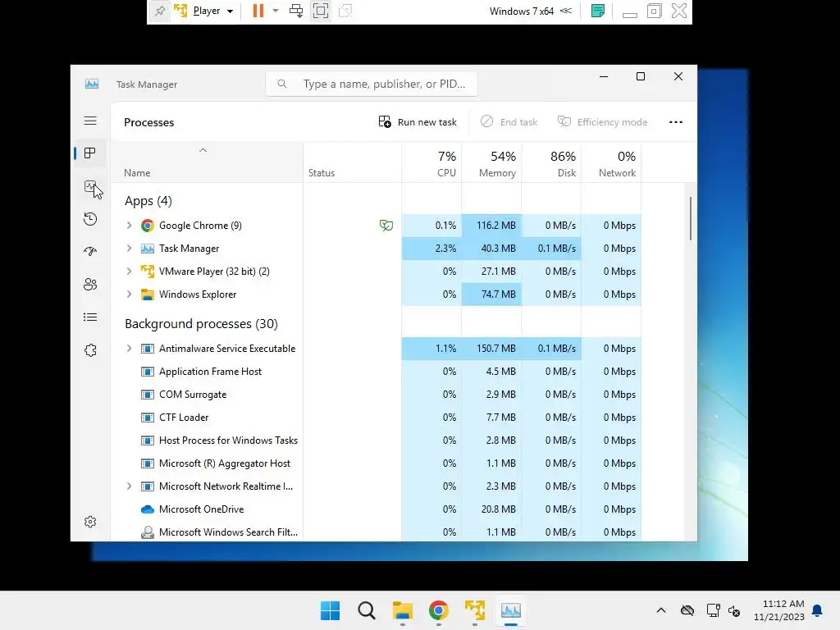840x630 pixels.
Task: Click the search magnifier icon in Task Manager
Action: coord(282,84)
